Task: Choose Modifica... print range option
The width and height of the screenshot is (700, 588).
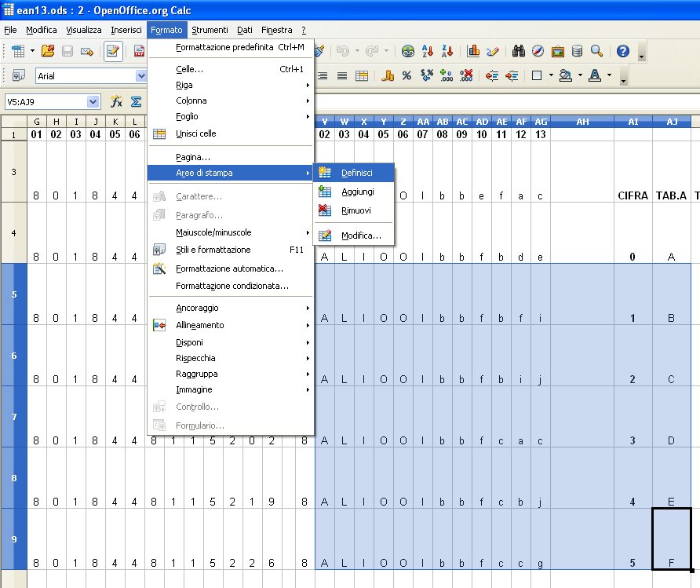Action: (354, 236)
